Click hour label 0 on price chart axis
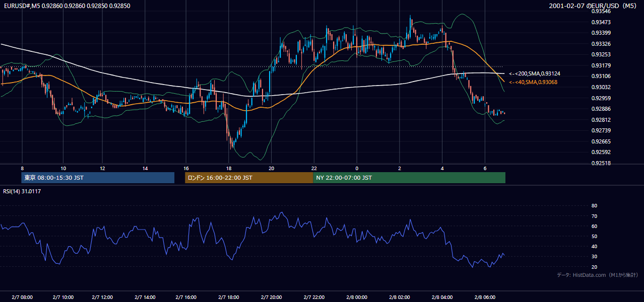 pos(357,168)
